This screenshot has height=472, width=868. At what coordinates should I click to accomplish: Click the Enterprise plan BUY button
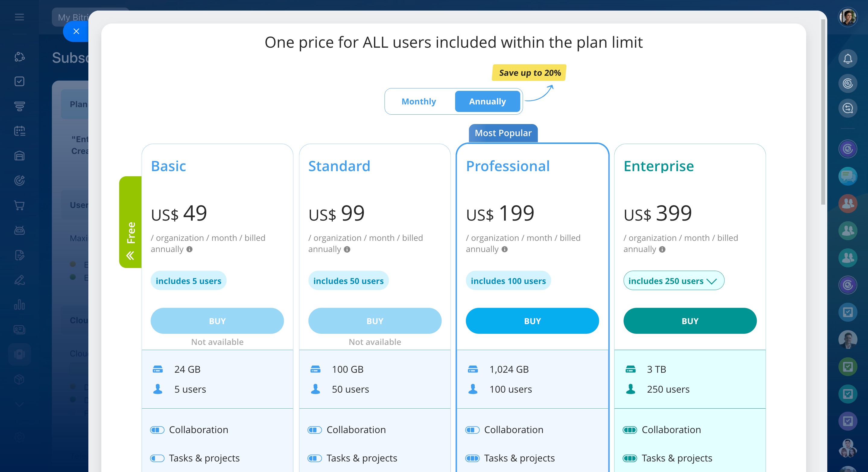[690, 321]
